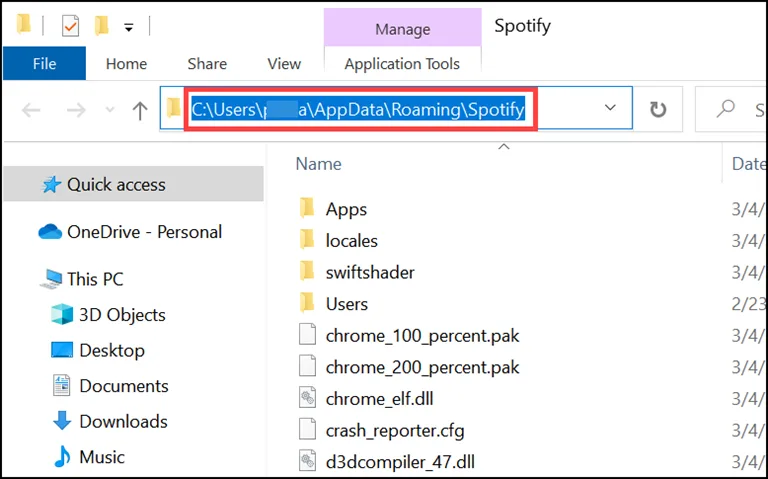The image size is (768, 479).
Task: Switch to the Share ribbon tab
Action: pos(207,64)
